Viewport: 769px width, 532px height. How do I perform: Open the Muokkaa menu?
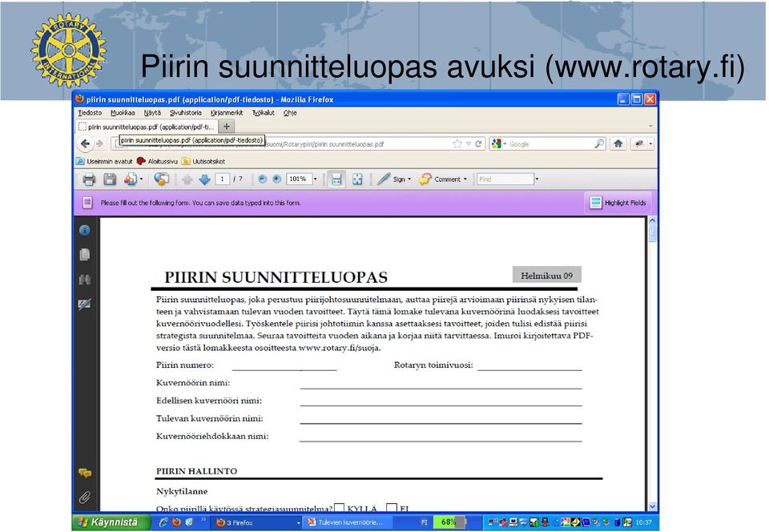click(x=123, y=113)
